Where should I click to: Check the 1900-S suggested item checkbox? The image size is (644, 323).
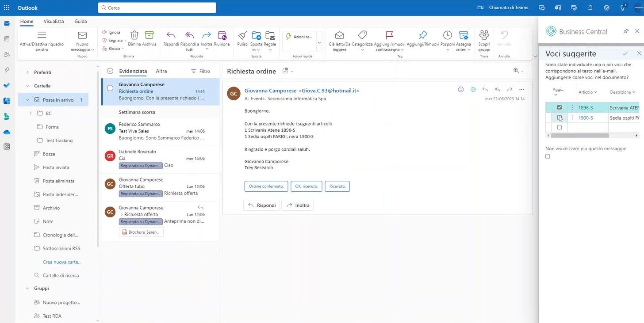pyautogui.click(x=559, y=118)
